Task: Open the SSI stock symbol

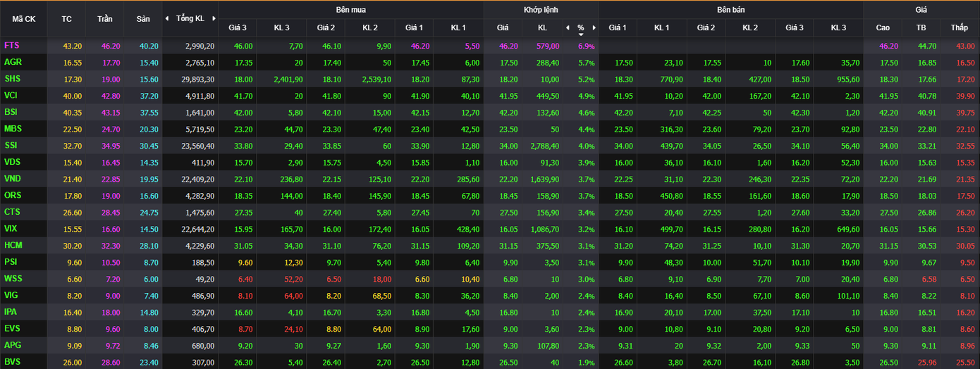Action: [11, 146]
